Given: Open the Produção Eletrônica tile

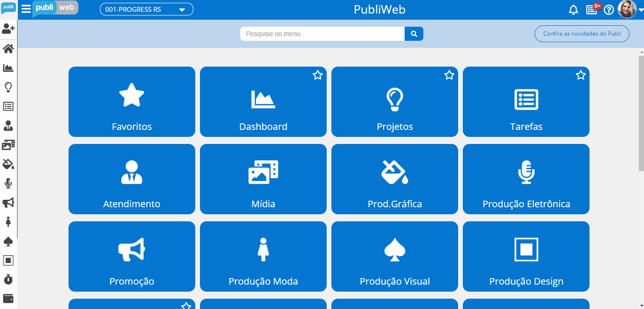Looking at the screenshot, I should click(526, 179).
